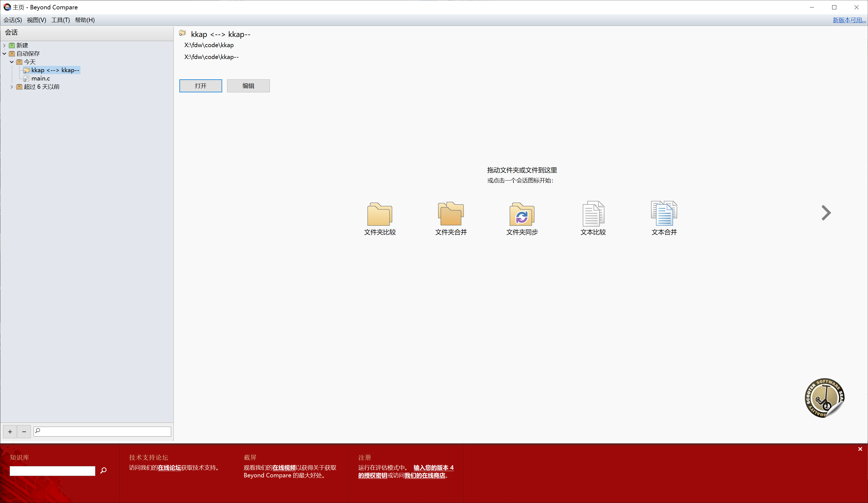Screen dimensions: 868x503
Task: Collapse the 自动保存 tree node
Action: [x=4, y=54]
